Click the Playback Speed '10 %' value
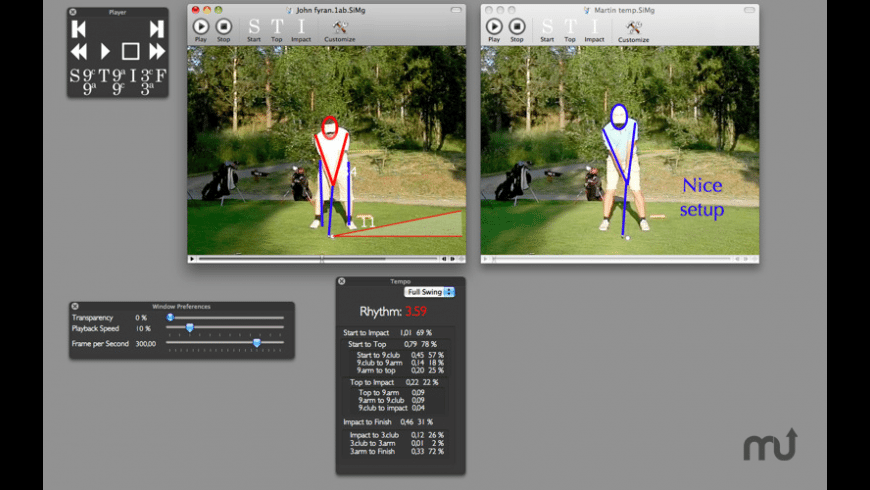870x490 pixels. [x=143, y=329]
